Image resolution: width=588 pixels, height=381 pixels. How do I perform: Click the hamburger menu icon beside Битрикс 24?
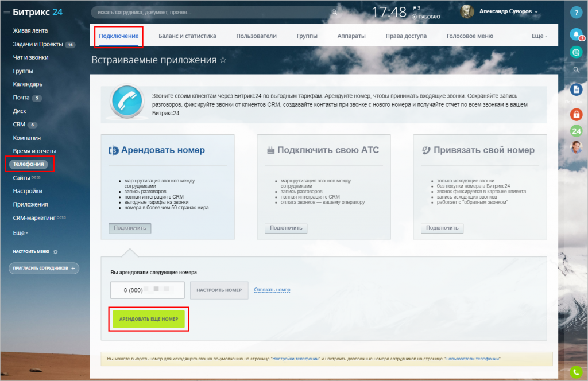(x=6, y=12)
